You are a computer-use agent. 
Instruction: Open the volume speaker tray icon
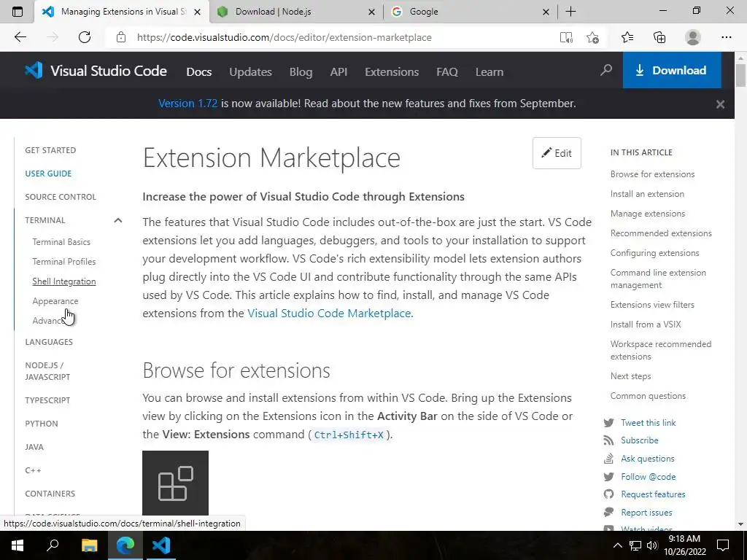[652, 545]
